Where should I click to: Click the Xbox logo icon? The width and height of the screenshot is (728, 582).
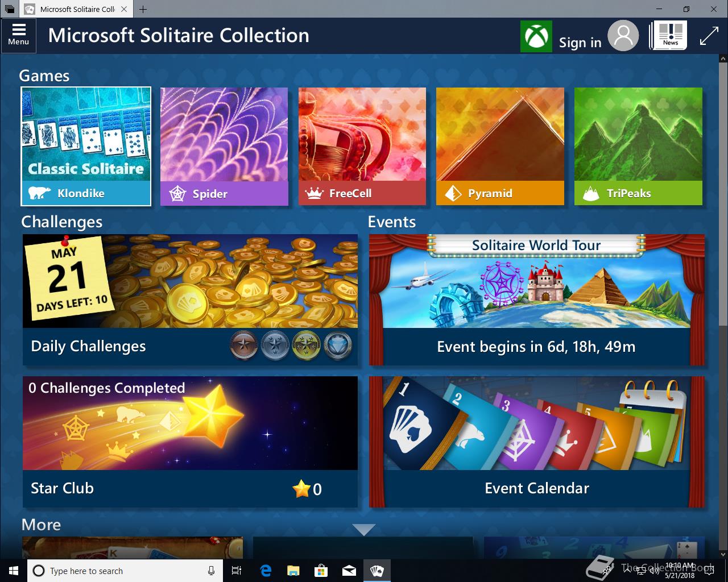[536, 36]
